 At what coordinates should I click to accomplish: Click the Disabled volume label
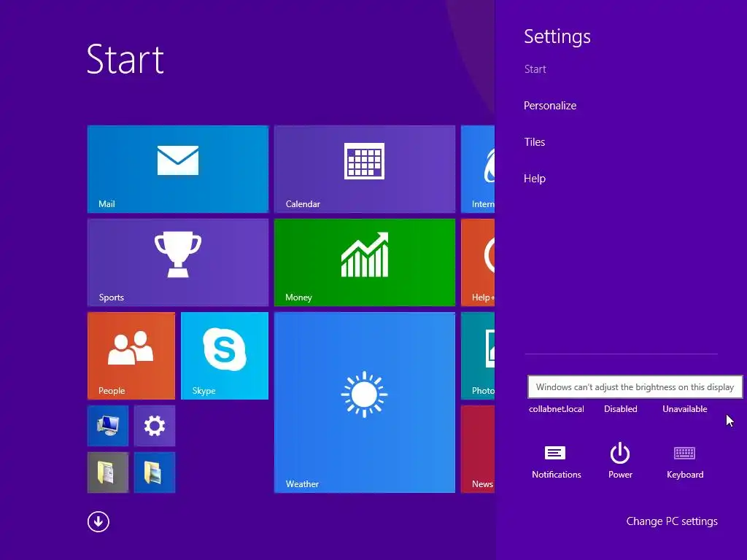point(620,408)
